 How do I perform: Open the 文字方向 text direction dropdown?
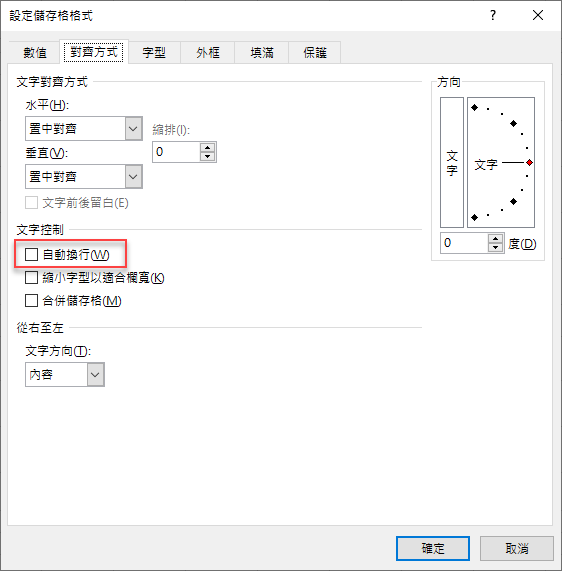64,374
